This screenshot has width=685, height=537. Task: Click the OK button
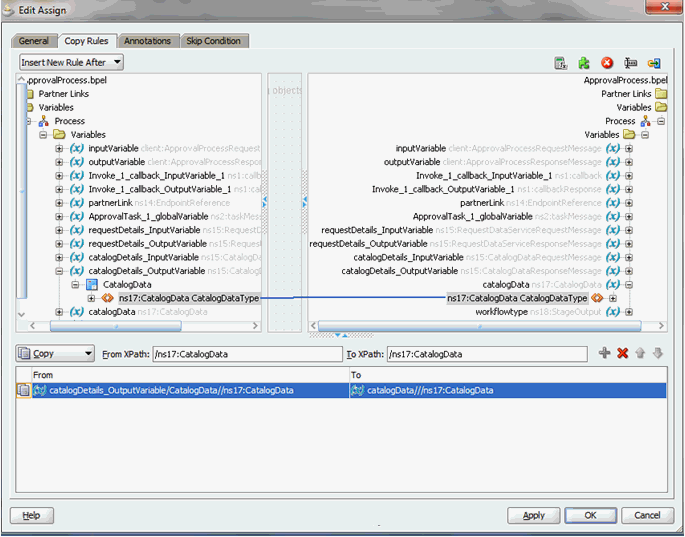(x=591, y=516)
